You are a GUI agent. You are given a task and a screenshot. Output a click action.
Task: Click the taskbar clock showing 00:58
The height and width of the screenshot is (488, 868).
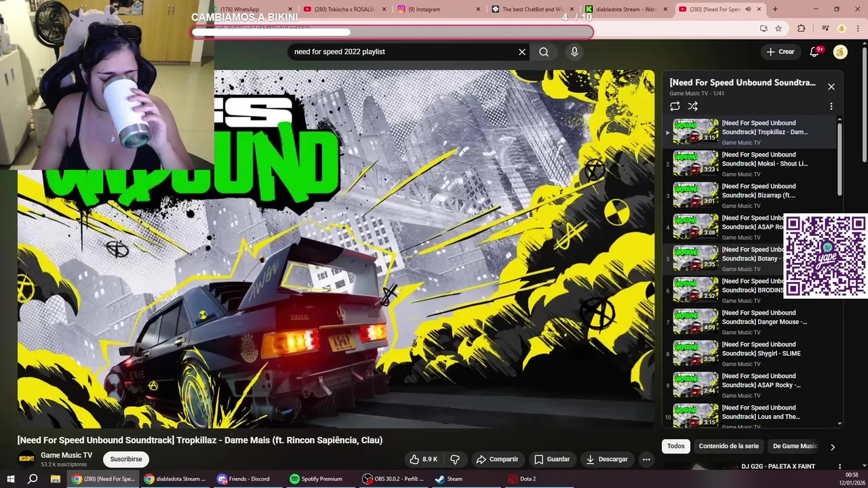pos(852,479)
